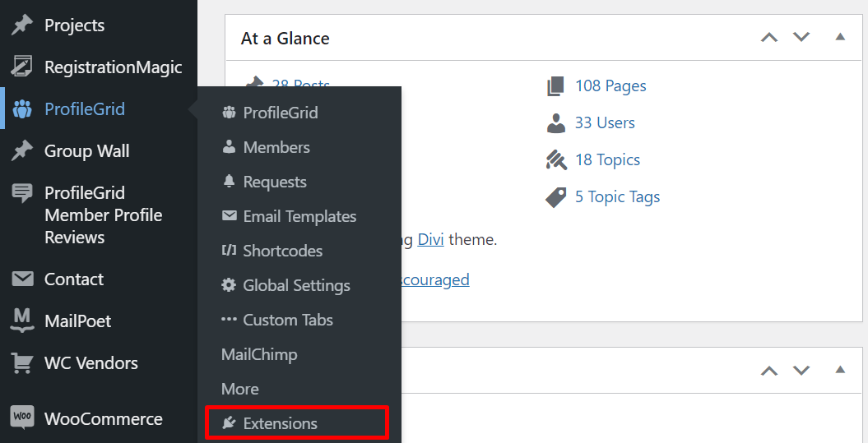This screenshot has width=868, height=443.
Task: Move At a Glance widget up
Action: pyautogui.click(x=769, y=38)
